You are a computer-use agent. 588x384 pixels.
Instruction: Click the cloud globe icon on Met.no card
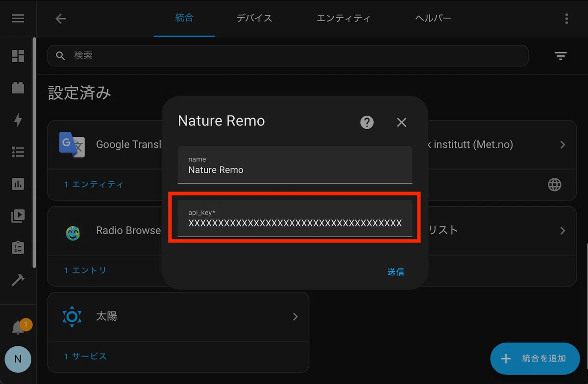555,185
